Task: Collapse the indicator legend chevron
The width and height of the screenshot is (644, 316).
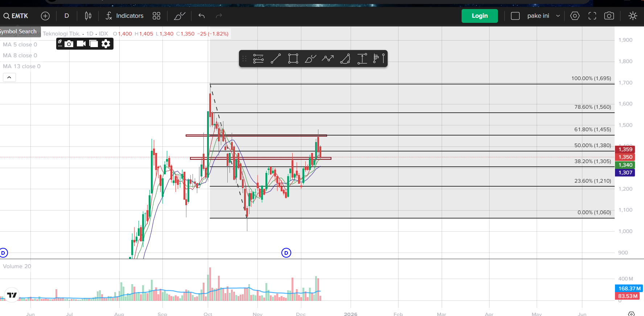Action: coord(9,77)
